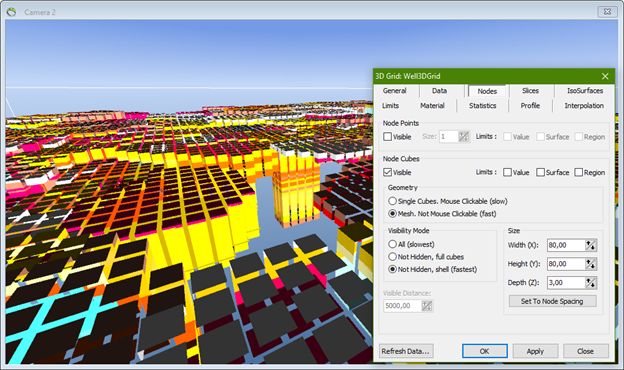This screenshot has width=624, height=370.
Task: Toggle Node Points Value limit checkbox
Action: click(507, 136)
